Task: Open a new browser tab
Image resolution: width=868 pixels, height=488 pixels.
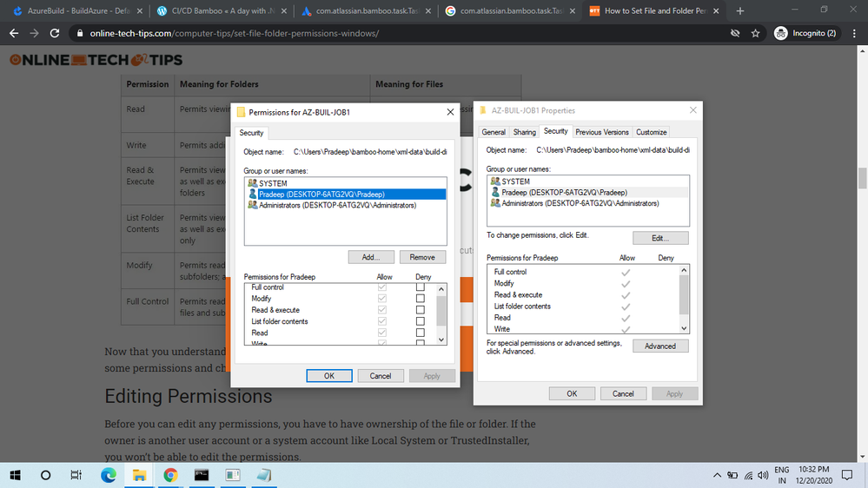Action: [740, 11]
